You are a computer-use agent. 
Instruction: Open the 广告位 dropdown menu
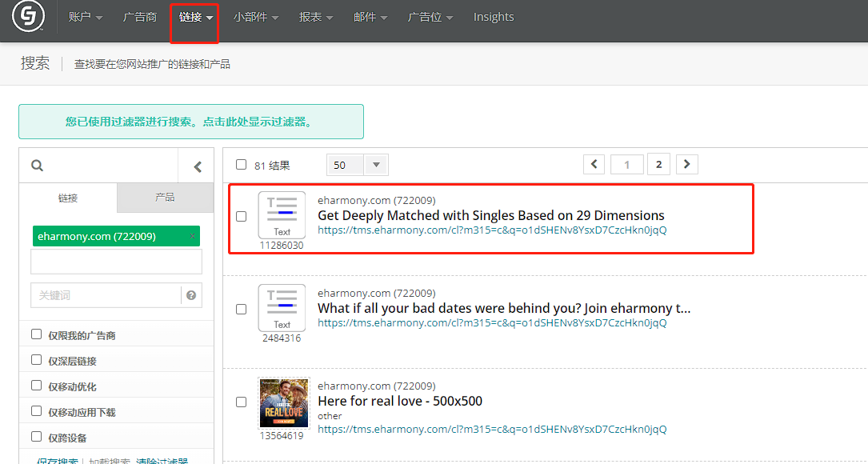(430, 17)
